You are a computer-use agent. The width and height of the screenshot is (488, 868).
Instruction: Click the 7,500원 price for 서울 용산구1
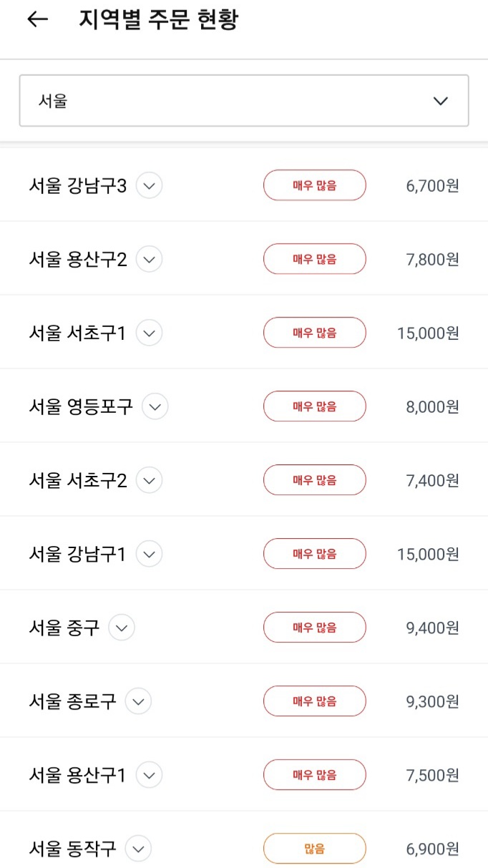(x=432, y=775)
